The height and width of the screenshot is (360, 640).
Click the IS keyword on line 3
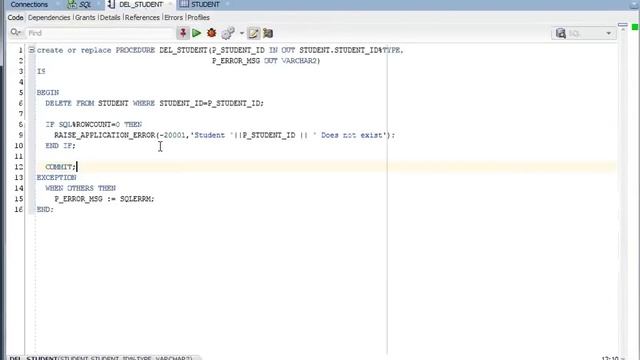(x=41, y=71)
